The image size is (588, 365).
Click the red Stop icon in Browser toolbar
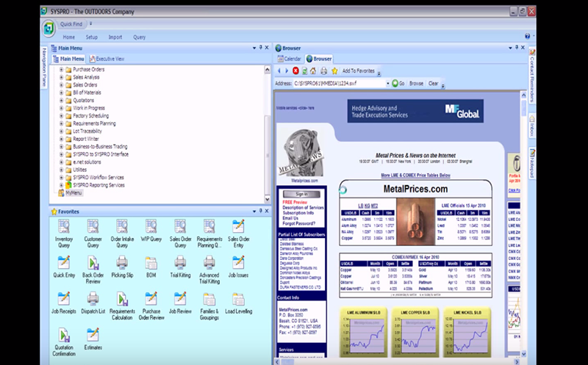coord(295,71)
